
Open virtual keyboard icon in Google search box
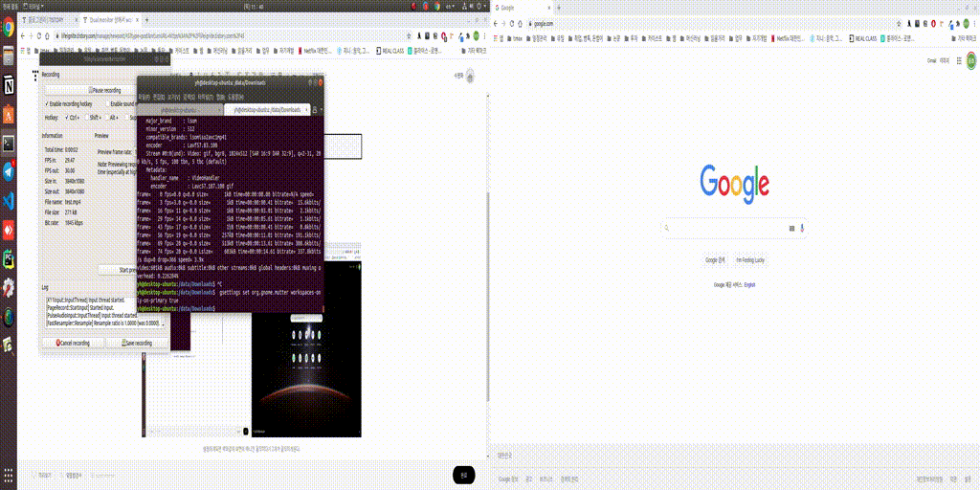click(791, 228)
